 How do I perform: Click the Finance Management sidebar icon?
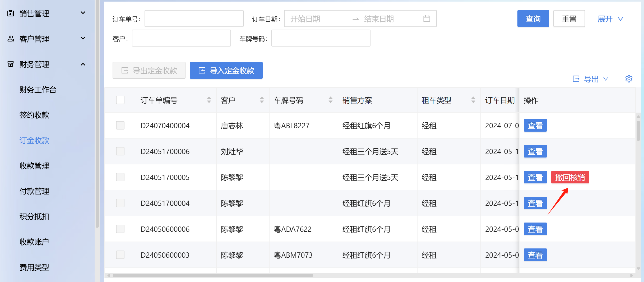pos(11,64)
